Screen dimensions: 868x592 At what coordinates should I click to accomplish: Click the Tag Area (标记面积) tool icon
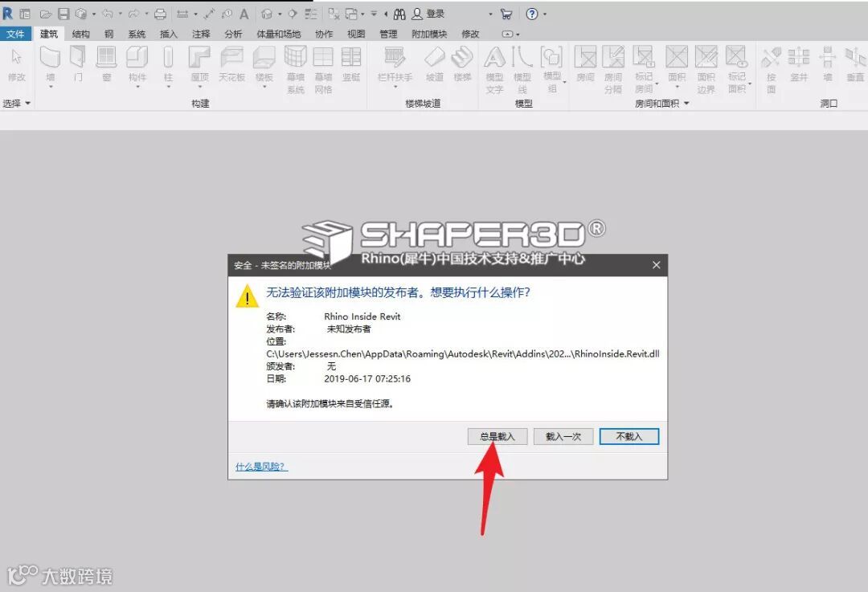(x=736, y=57)
